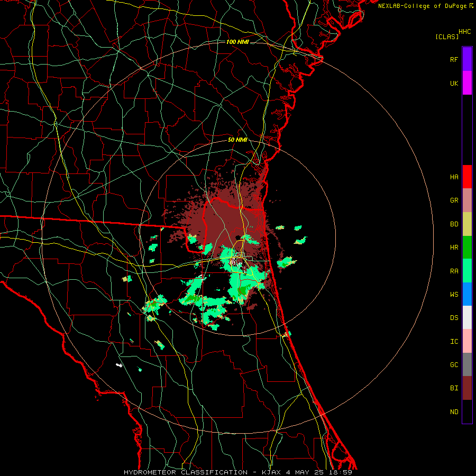This screenshot has width=476, height=476.
Task: Click the 'BD' legend label
Action: (454, 224)
